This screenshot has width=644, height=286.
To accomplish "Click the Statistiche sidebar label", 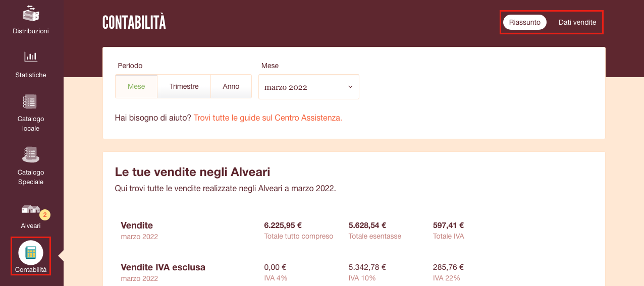I will [31, 75].
